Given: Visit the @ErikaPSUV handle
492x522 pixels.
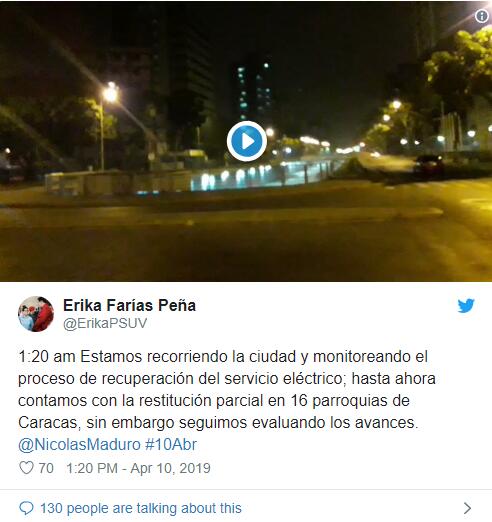Looking at the screenshot, I should click(x=105, y=323).
